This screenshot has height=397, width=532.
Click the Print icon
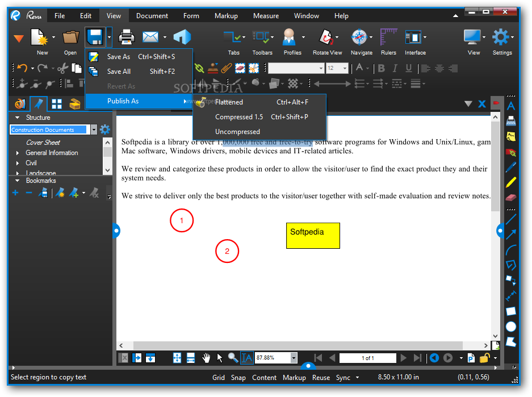coord(126,37)
